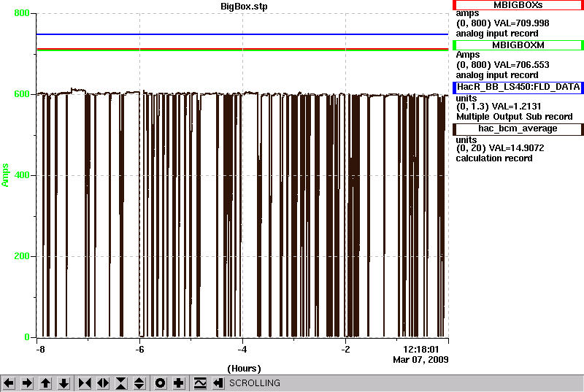Click the VAL=14.9072 reading text

point(516,148)
